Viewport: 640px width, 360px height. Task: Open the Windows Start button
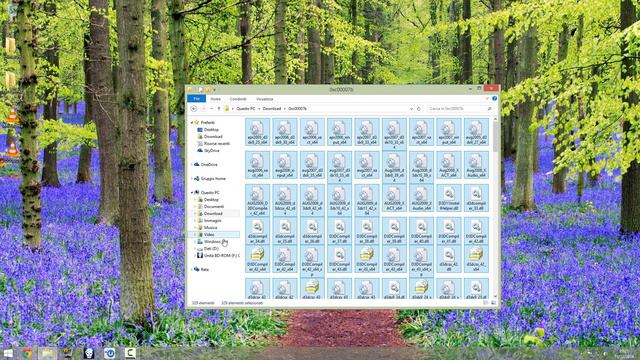(7, 353)
